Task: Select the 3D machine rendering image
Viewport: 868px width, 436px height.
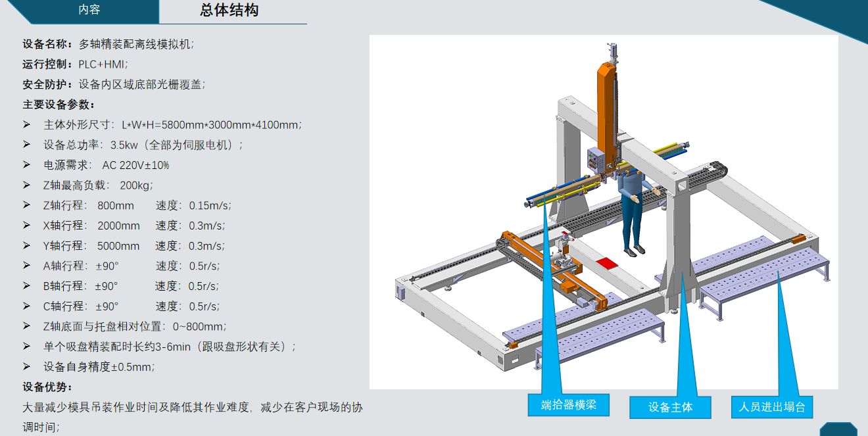Action: pyautogui.click(x=604, y=212)
